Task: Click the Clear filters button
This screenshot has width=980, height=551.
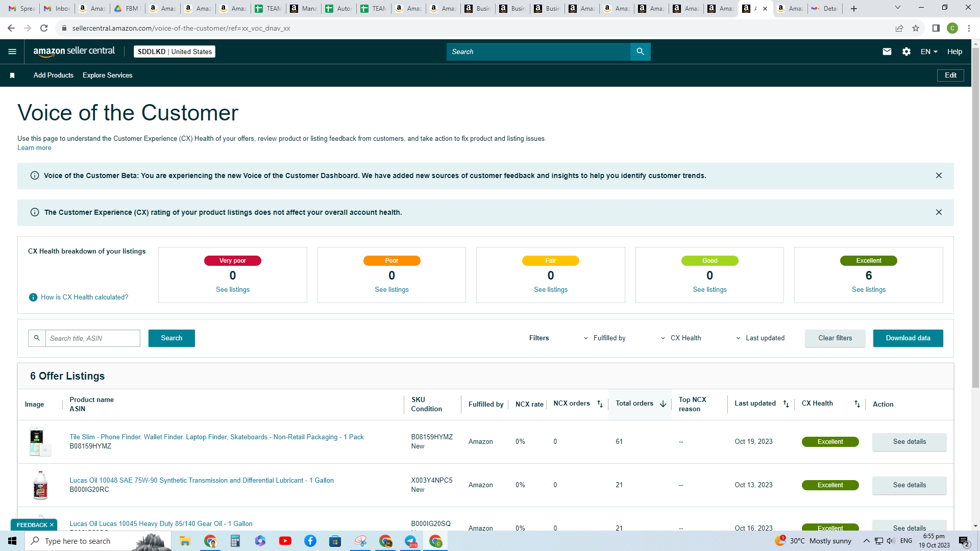Action: 835,338
